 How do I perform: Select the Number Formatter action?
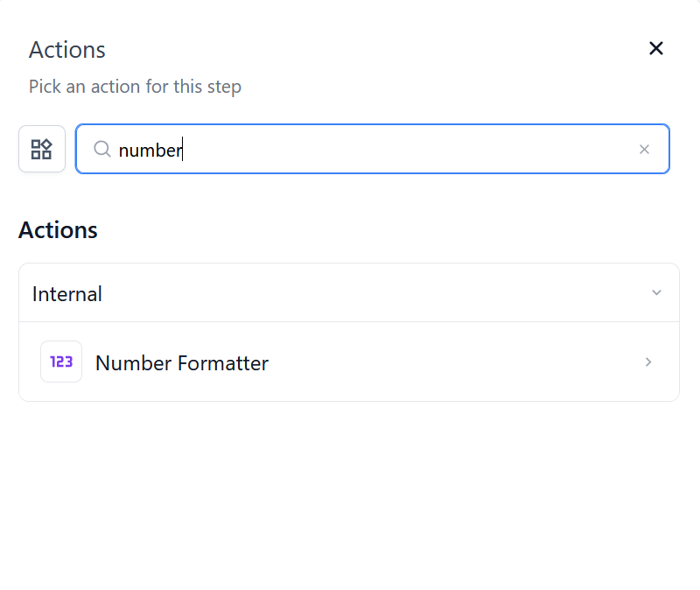182,362
